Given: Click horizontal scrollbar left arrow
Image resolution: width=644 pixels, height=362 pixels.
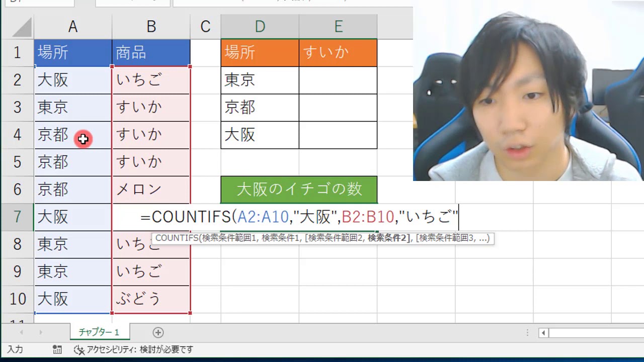Looking at the screenshot, I should [x=543, y=332].
